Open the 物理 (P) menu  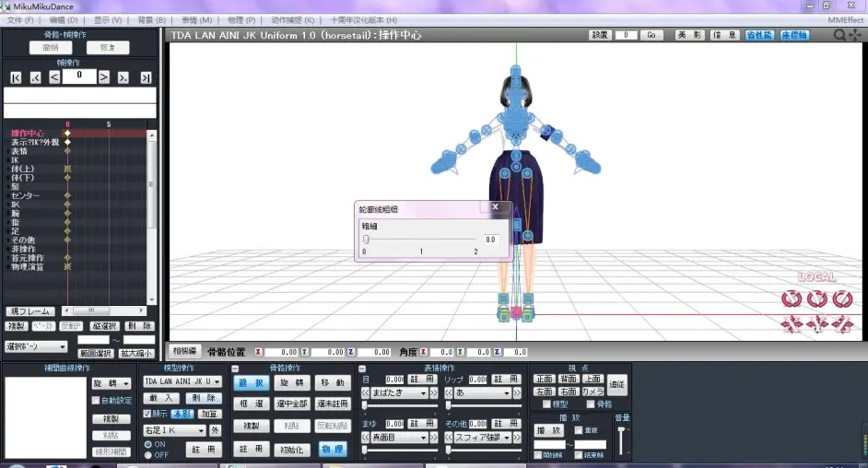[x=241, y=20]
